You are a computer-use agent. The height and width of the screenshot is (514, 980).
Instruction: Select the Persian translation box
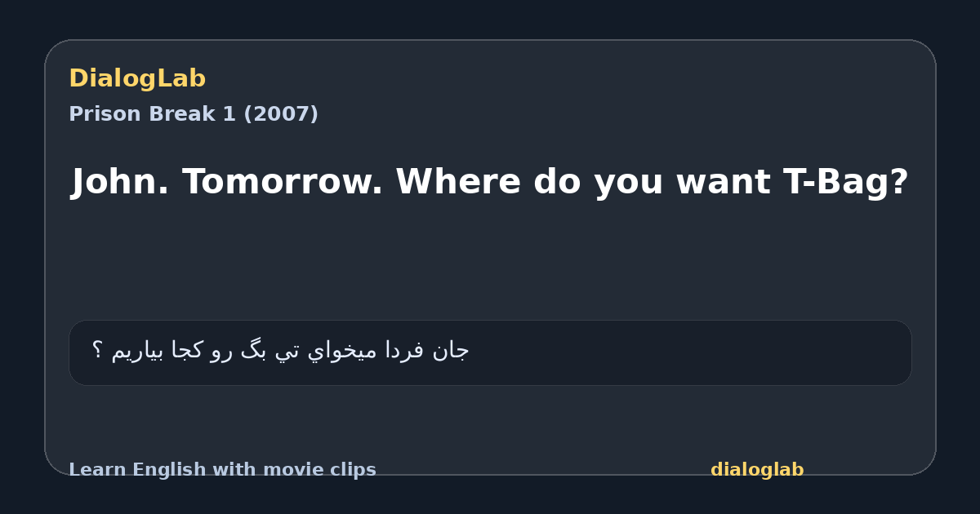[490, 352]
